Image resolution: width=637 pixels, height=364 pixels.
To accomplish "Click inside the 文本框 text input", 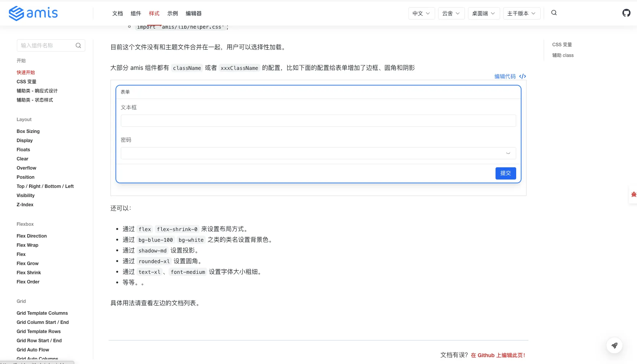I will point(318,120).
